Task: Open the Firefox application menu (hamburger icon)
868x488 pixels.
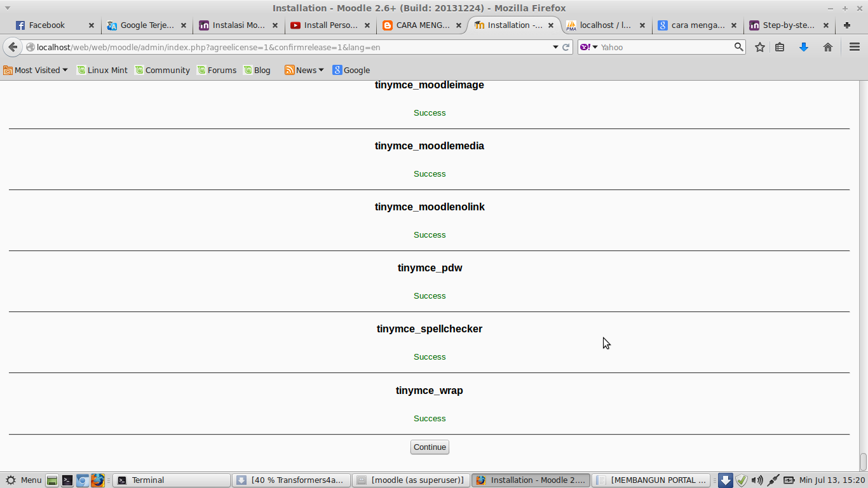Action: pyautogui.click(x=855, y=46)
